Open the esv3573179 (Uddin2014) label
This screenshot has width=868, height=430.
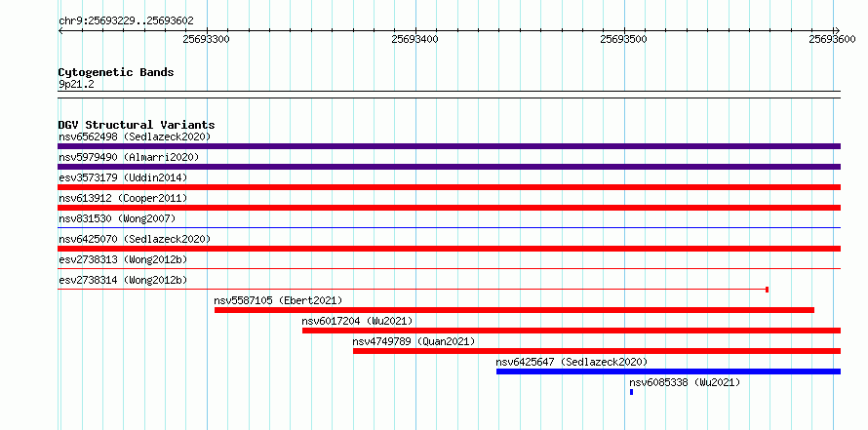(123, 177)
